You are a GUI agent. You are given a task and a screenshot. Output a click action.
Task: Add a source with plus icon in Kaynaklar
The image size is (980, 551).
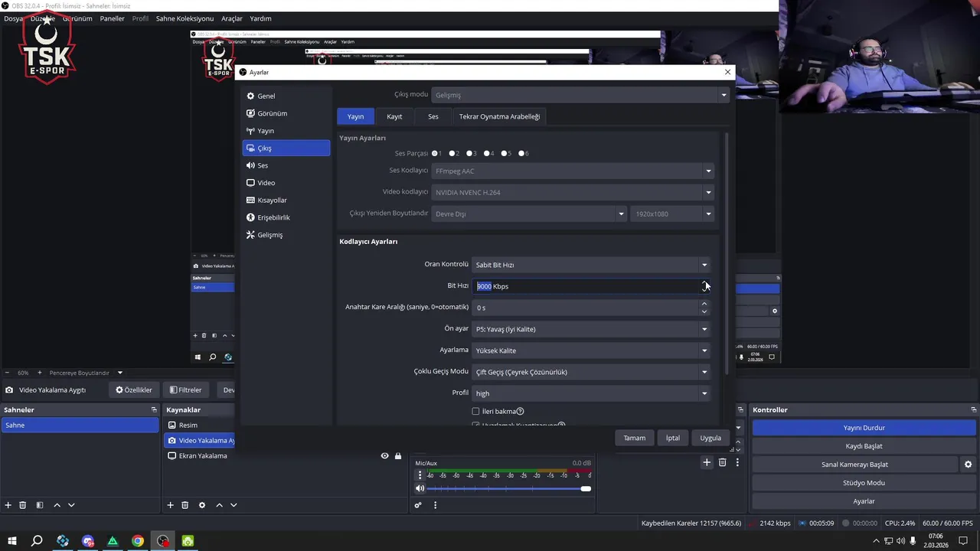point(171,505)
